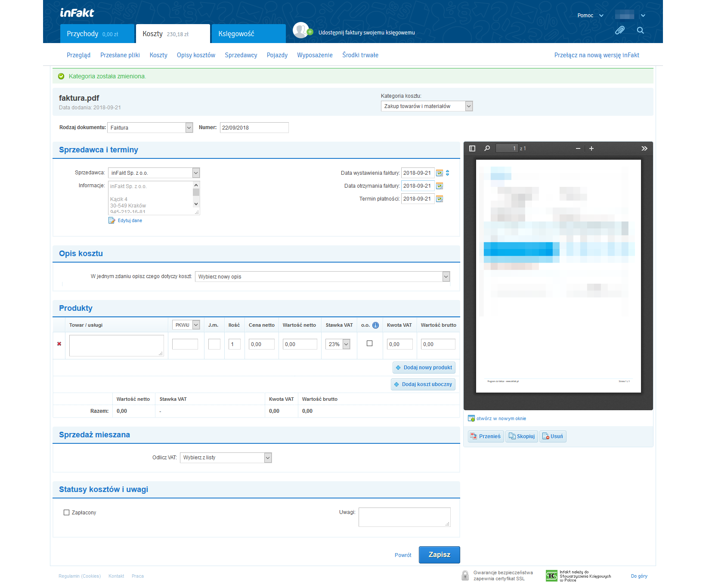Screen dimensions: 706x588
Task: Click the open-in-new-window icon
Action: click(471, 418)
